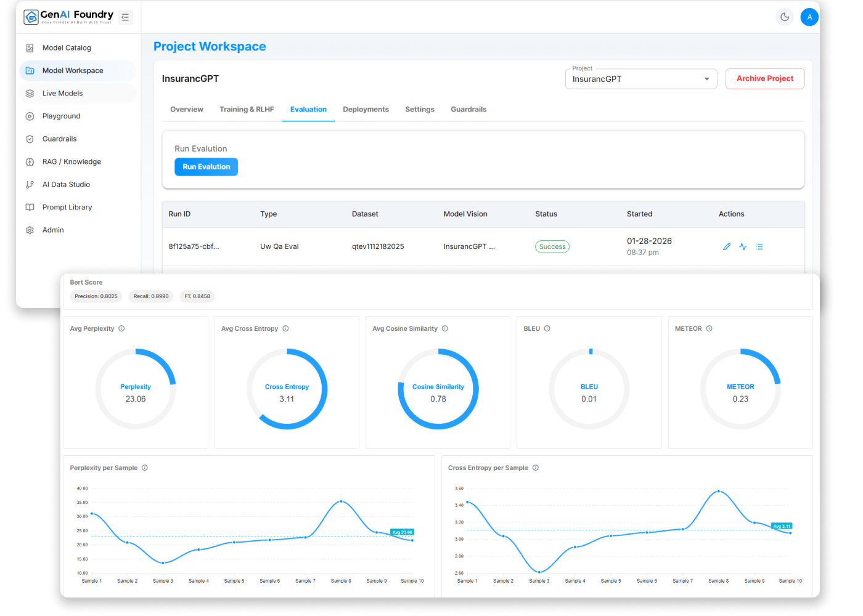Click the Perplexity circular gauge
The image size is (863, 616).
point(136,389)
